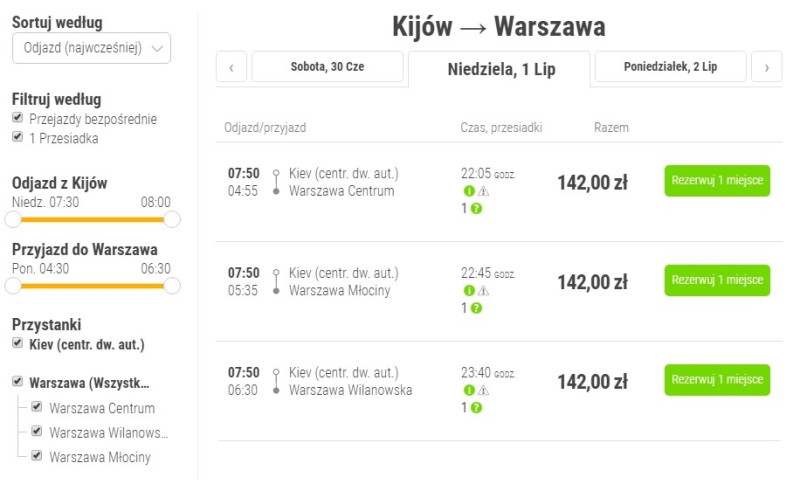Uncheck Przejazdy bezpośrednie filter

18,118
